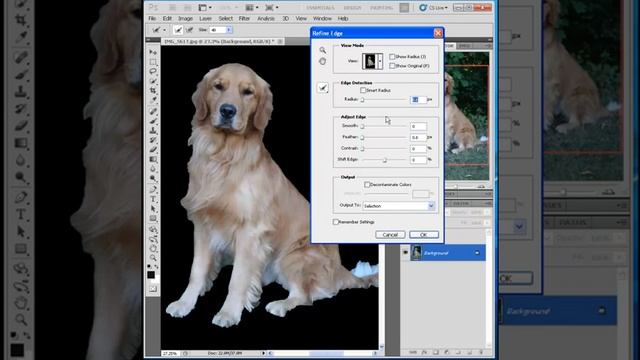Open the Select menu
This screenshot has width=640, height=360.
[x=225, y=19]
